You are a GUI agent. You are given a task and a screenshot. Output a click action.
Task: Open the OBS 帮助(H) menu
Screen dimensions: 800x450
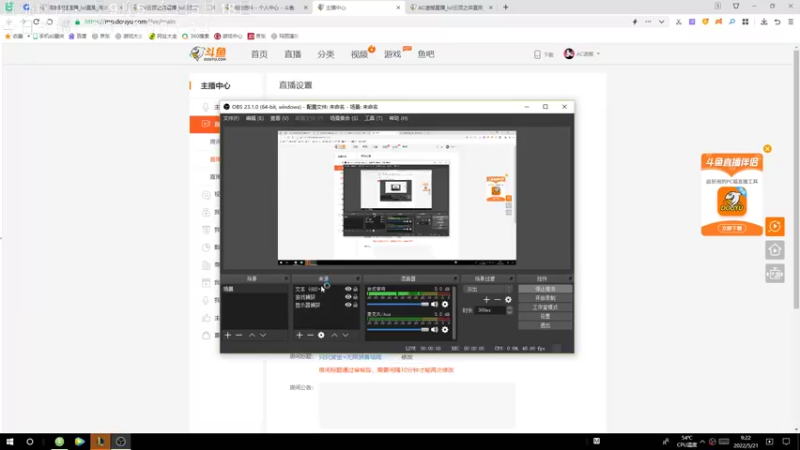[398, 118]
